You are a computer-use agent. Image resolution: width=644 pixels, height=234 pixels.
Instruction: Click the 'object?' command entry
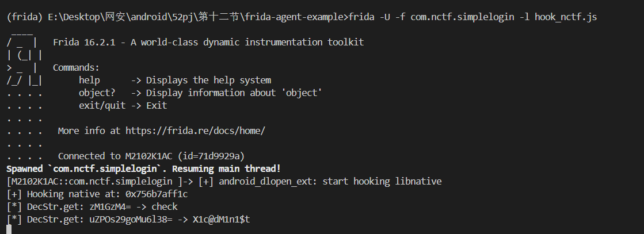[x=97, y=93]
